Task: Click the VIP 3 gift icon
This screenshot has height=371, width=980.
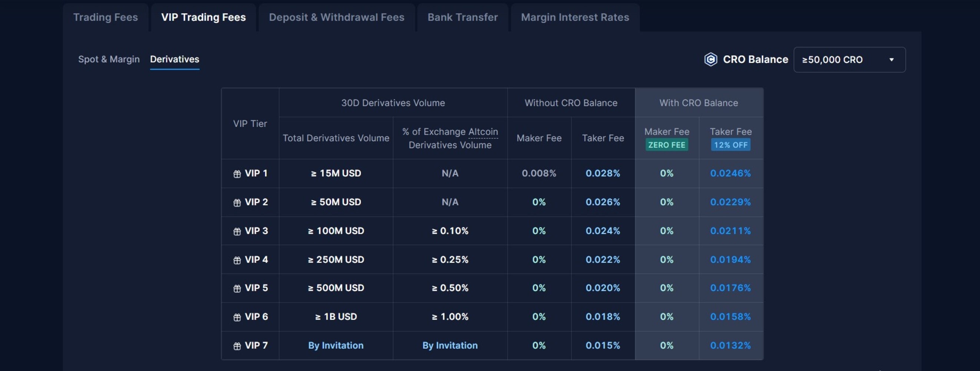Action: [x=237, y=232]
